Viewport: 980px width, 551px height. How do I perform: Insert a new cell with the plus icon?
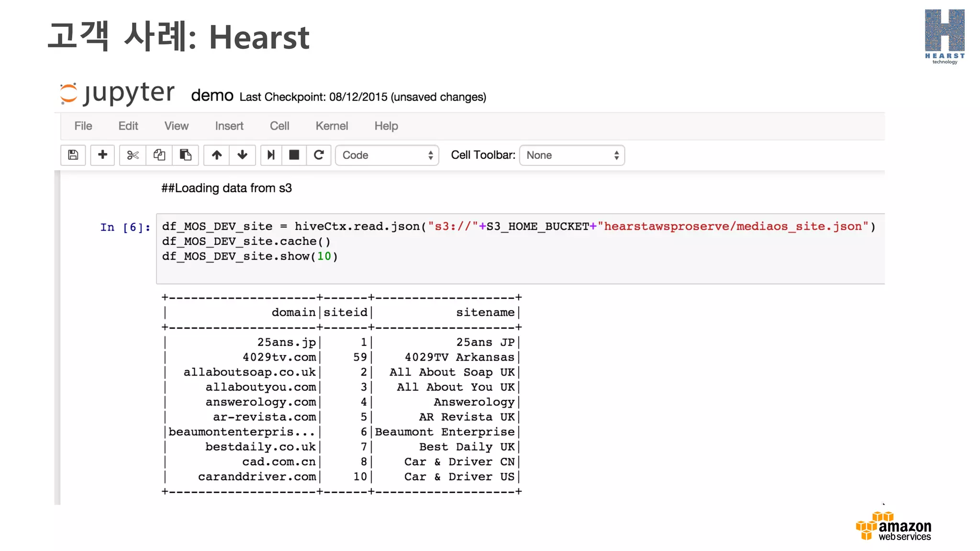tap(102, 155)
